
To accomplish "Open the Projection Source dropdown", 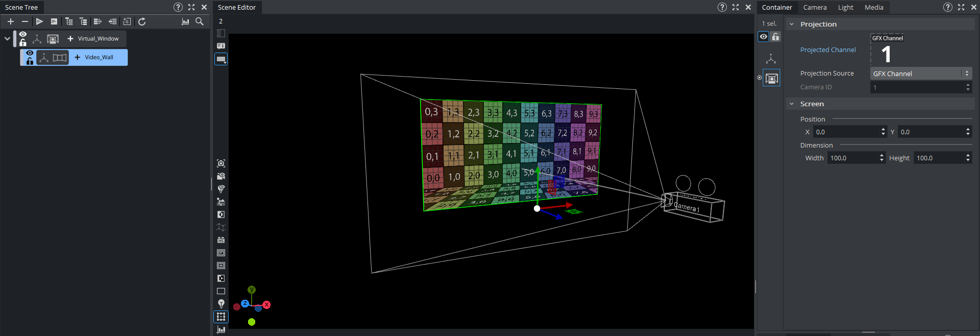I will coord(920,74).
